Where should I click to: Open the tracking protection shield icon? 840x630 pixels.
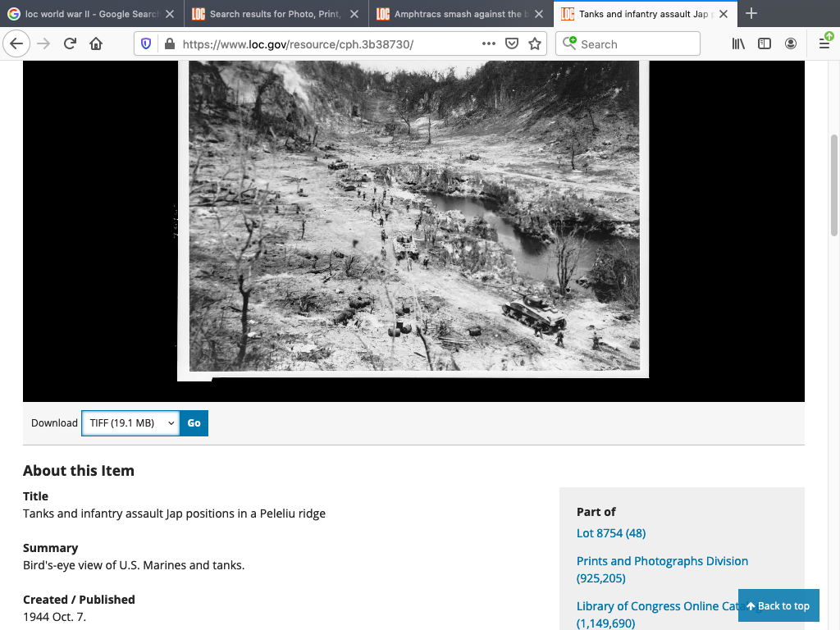tap(147, 44)
